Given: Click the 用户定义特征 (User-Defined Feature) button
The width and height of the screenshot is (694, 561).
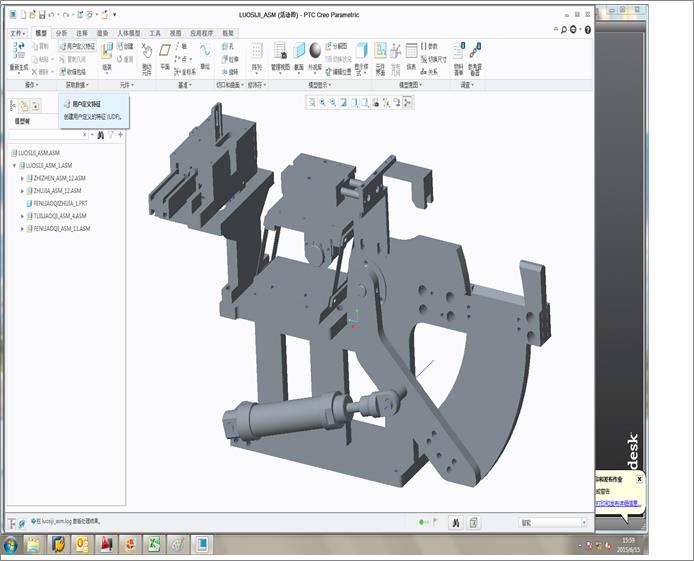Looking at the screenshot, I should click(78, 46).
